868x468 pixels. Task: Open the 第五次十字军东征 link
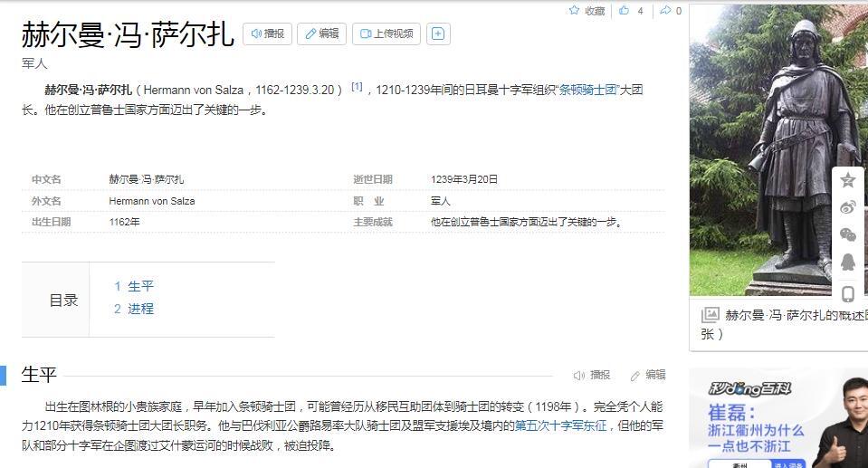tap(561, 426)
